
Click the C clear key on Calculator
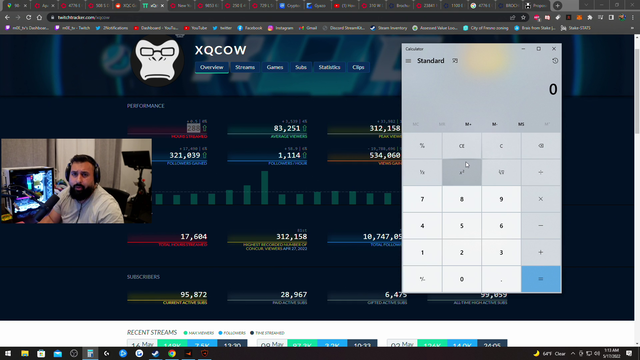[x=501, y=146]
